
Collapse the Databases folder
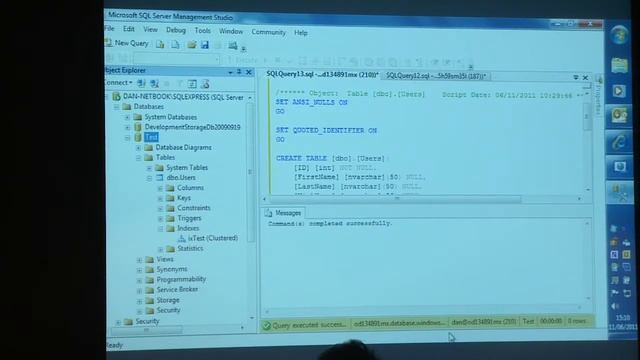coord(117,107)
